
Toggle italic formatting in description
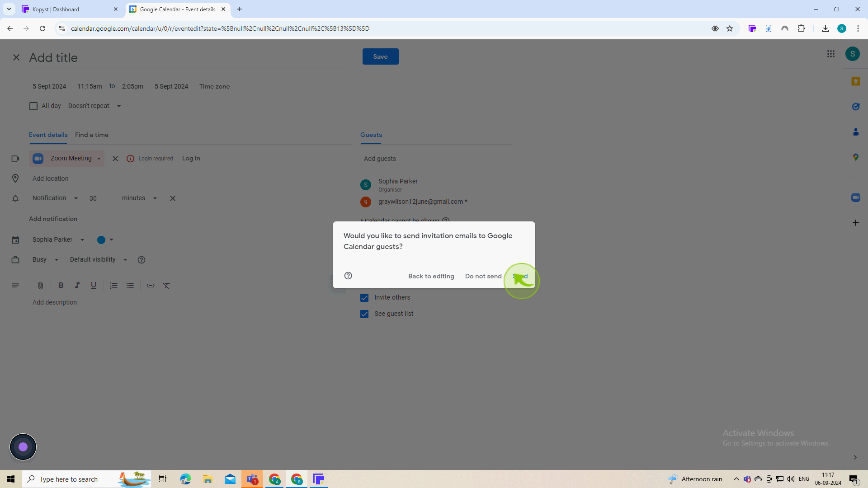(77, 286)
